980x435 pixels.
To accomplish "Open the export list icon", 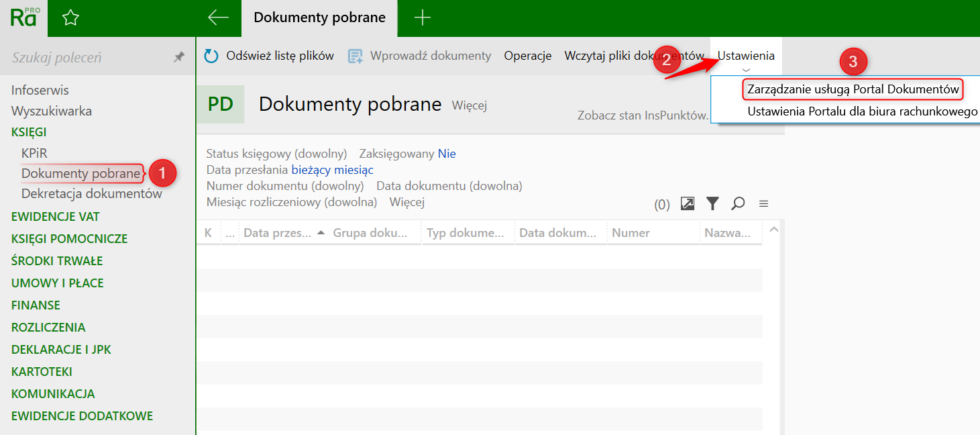I will (688, 203).
